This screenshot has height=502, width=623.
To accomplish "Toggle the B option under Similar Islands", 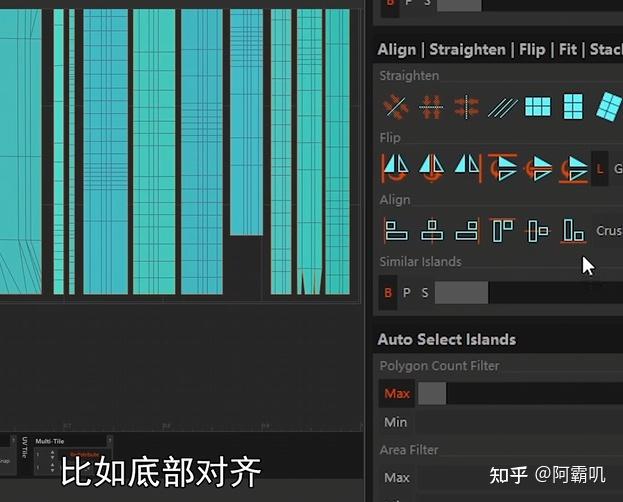I will pyautogui.click(x=388, y=293).
